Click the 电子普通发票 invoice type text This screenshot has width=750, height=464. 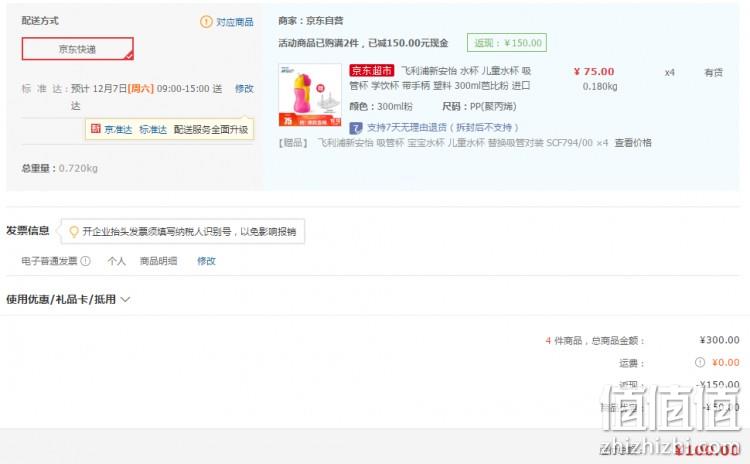[49, 261]
